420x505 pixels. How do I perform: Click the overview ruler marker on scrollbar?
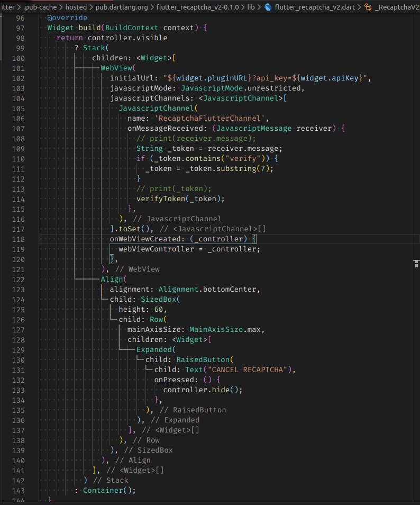[x=416, y=264]
